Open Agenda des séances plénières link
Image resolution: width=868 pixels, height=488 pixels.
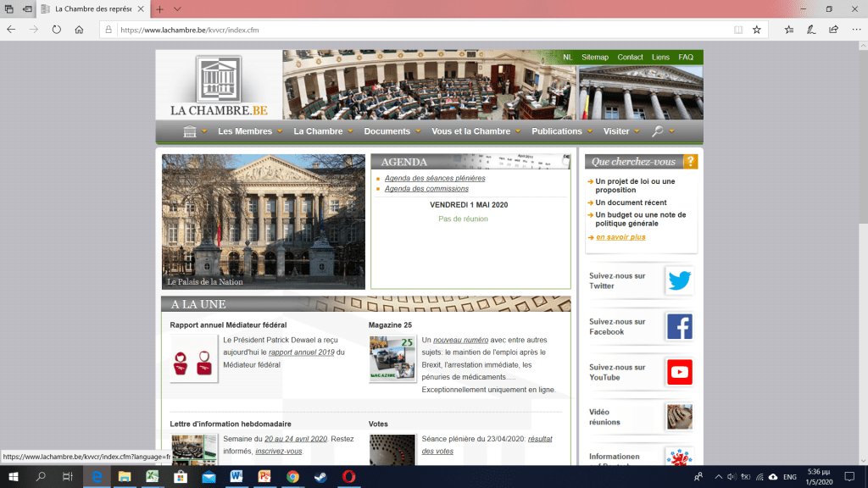435,179
